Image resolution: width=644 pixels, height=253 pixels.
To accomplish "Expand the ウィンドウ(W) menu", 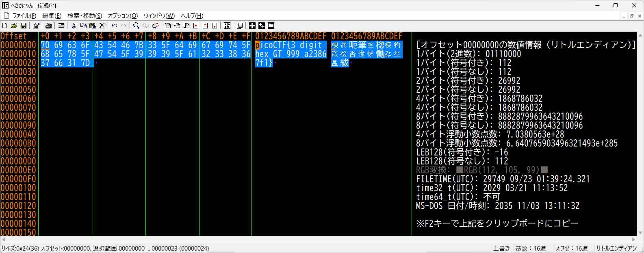I will point(159,16).
